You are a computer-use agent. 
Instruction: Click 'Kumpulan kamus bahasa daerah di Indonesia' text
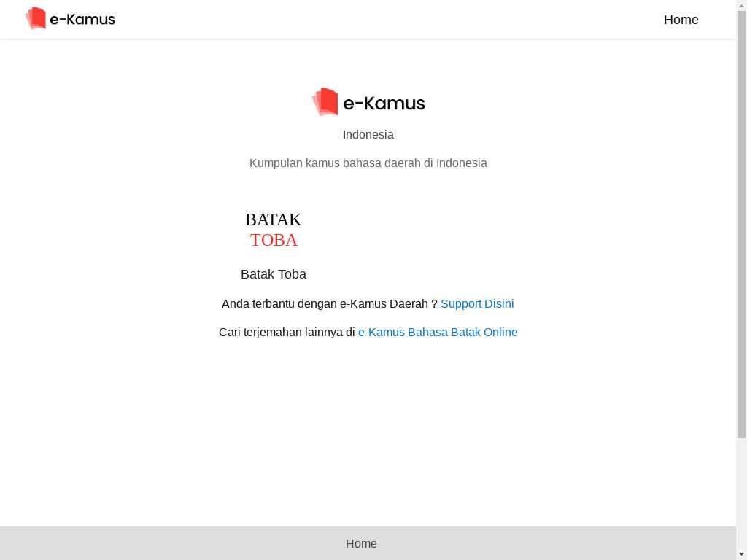pyautogui.click(x=368, y=163)
